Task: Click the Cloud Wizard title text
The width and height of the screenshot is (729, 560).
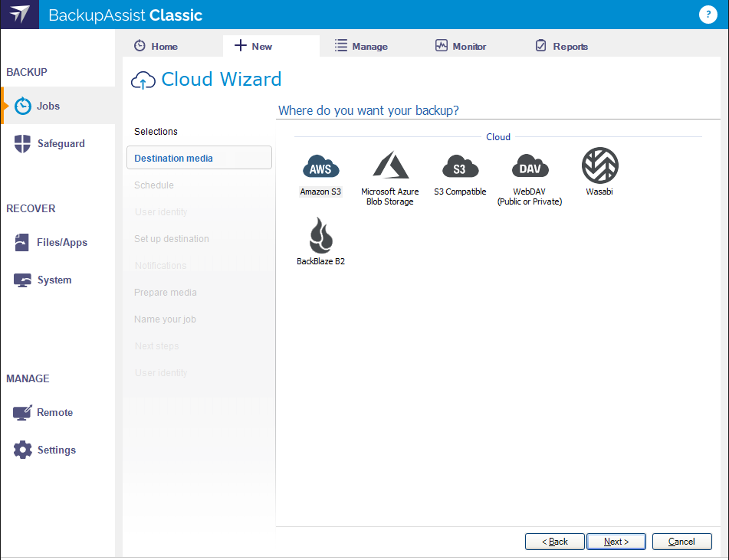Action: tap(222, 80)
